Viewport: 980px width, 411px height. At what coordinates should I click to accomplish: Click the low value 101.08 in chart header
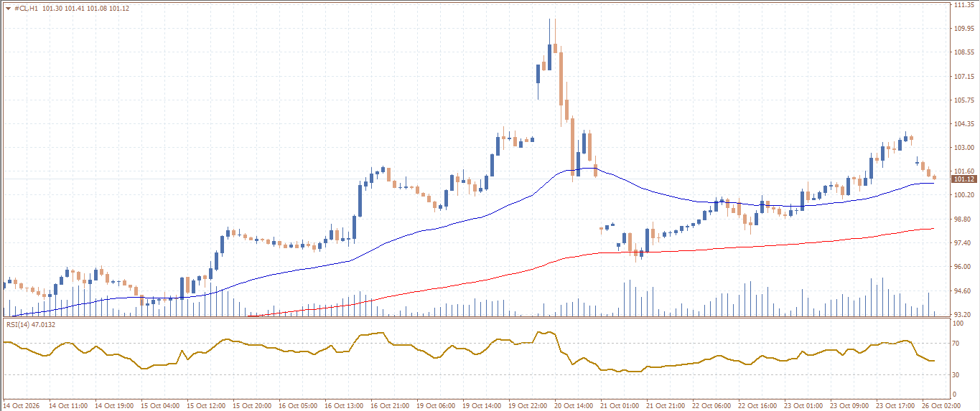click(97, 8)
